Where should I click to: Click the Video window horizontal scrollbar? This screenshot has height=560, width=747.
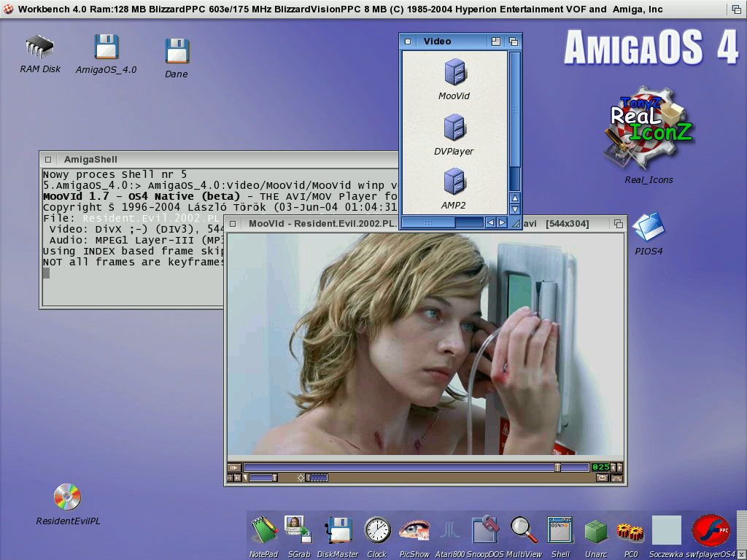443,222
